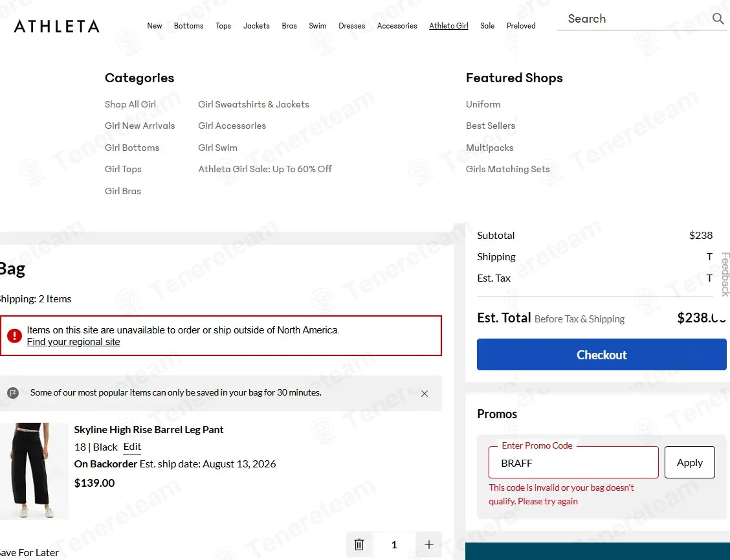Open the Athleta Girl menu

pyautogui.click(x=448, y=26)
